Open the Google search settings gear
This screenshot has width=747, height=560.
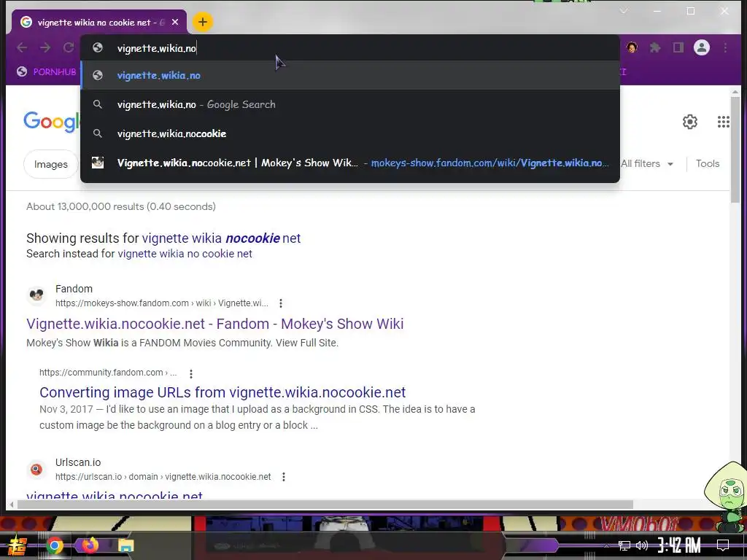pos(690,122)
